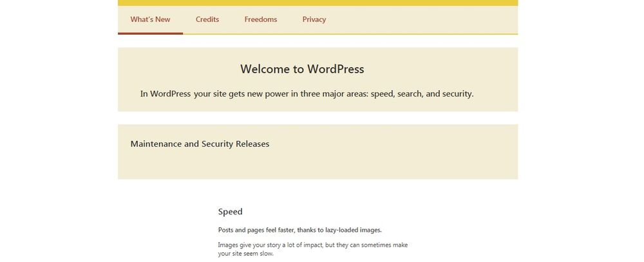Click the Speed section heading
Viewport: 644px width, 262px height.
pyautogui.click(x=230, y=211)
